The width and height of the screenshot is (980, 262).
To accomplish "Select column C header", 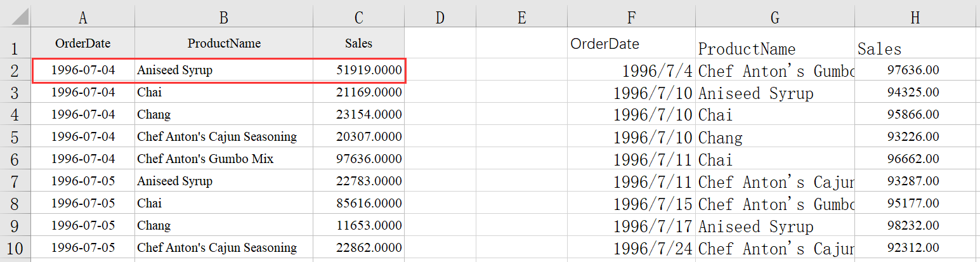I will 359,18.
